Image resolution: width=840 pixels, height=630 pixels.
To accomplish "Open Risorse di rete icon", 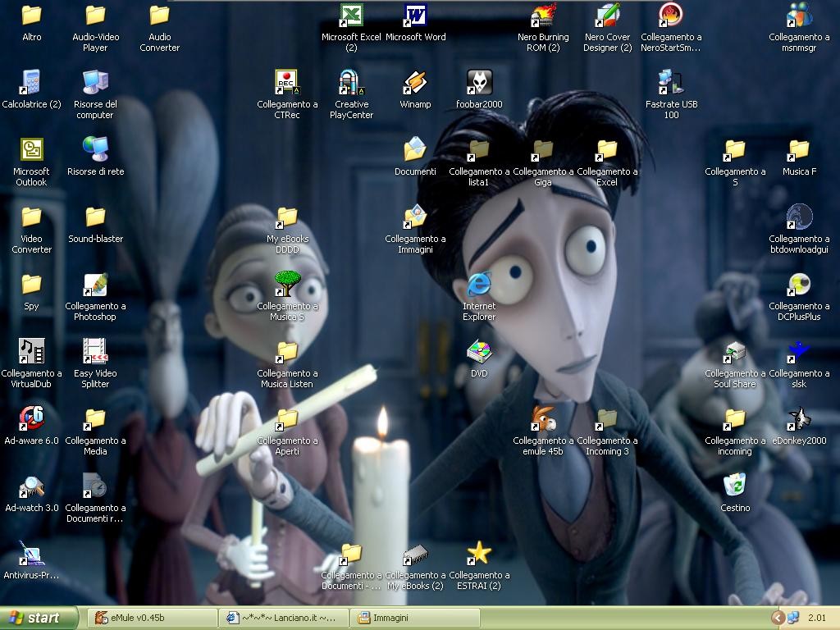I will pyautogui.click(x=95, y=150).
